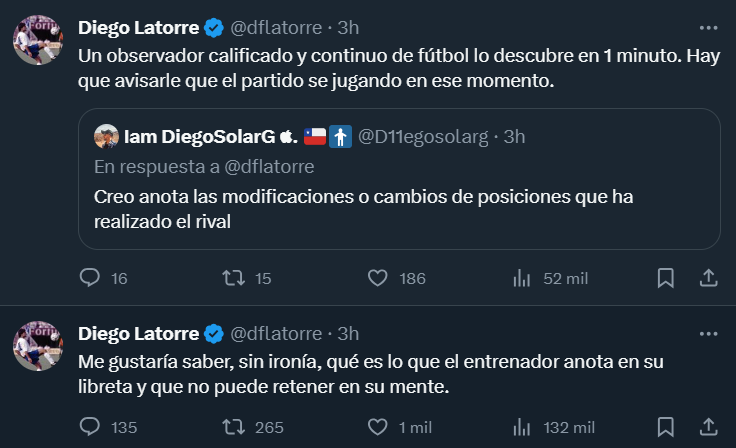Open Diego Latorre's avatar on second tweet
The height and width of the screenshot is (448, 736).
pos(39,347)
